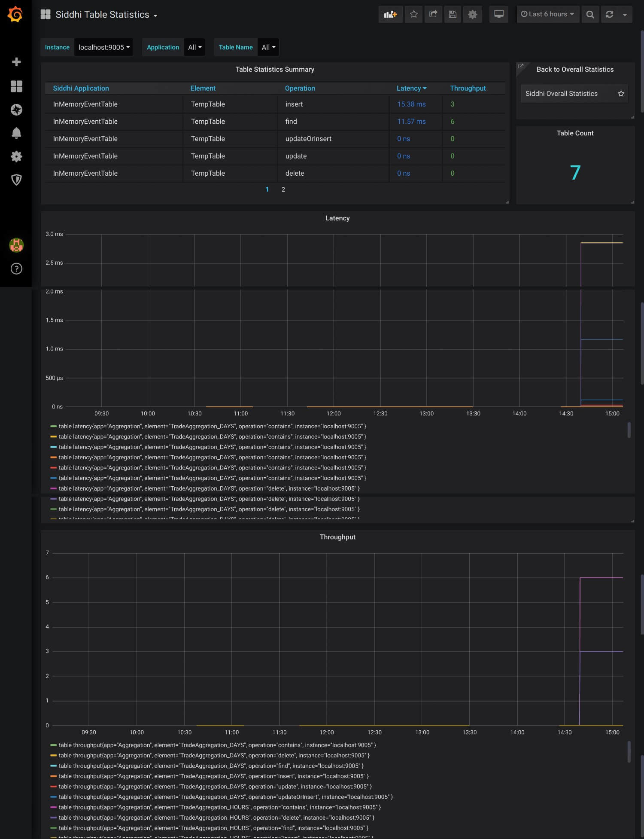Click color swatch of throughput find TradeAggregation_HOURS
Image resolution: width=644 pixels, height=839 pixels.
click(54, 828)
